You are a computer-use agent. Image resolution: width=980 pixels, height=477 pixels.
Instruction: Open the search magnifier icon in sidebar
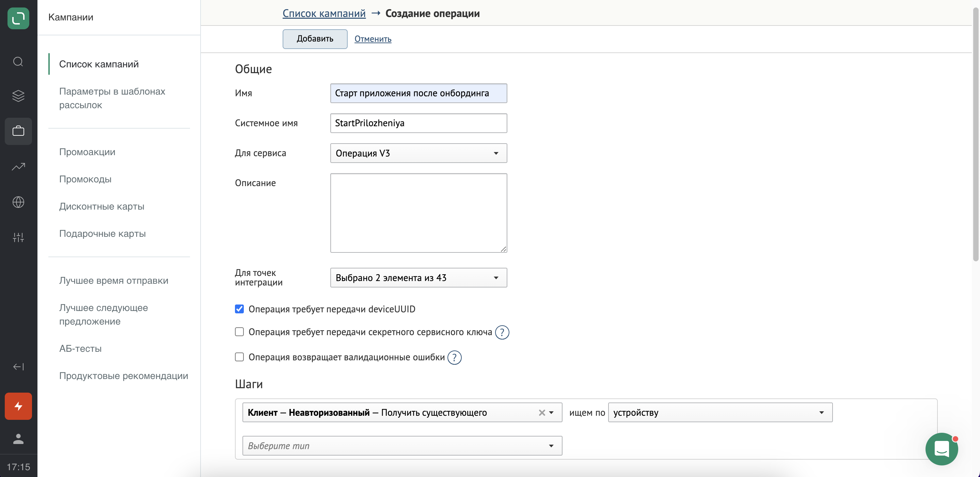(18, 62)
